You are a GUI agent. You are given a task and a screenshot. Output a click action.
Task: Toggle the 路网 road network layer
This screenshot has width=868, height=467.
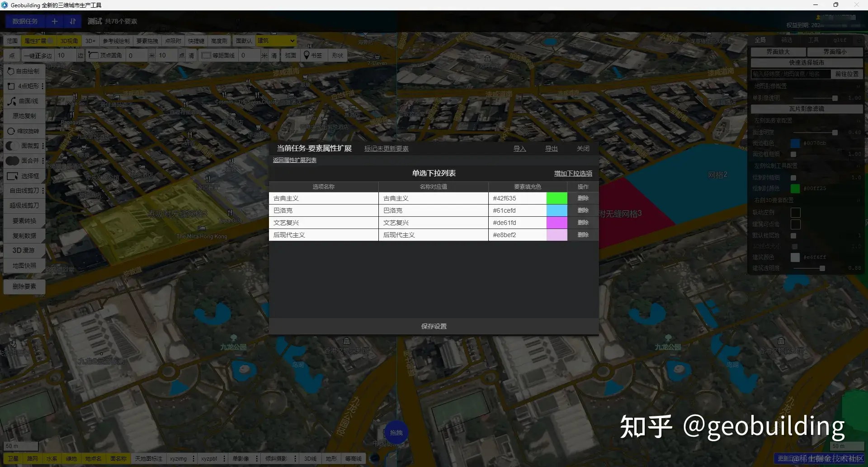tap(33, 458)
